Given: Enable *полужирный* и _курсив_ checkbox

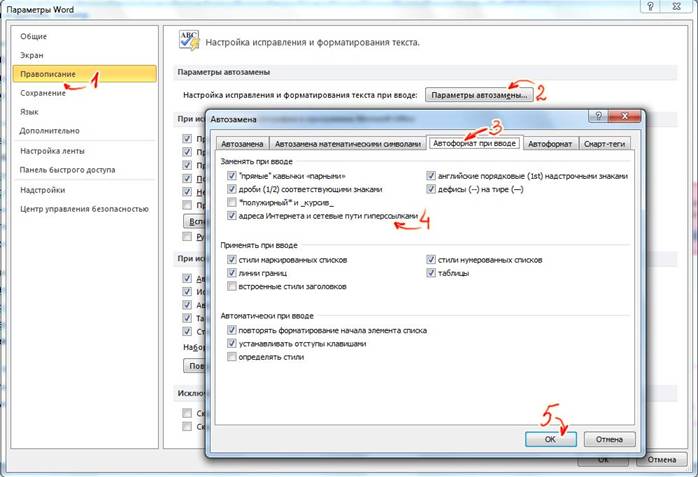Looking at the screenshot, I should coord(231,202).
